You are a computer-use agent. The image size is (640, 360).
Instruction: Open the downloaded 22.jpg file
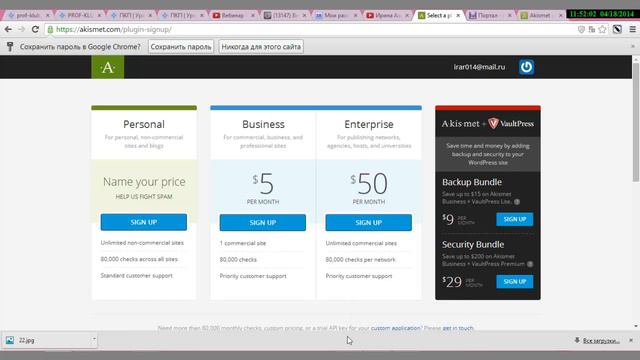point(45,340)
